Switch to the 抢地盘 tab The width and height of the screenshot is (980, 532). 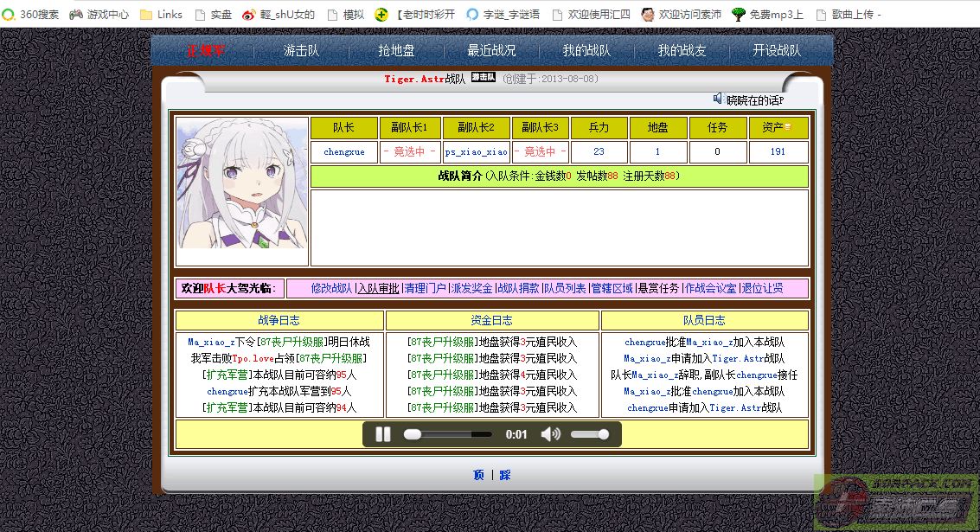[396, 51]
